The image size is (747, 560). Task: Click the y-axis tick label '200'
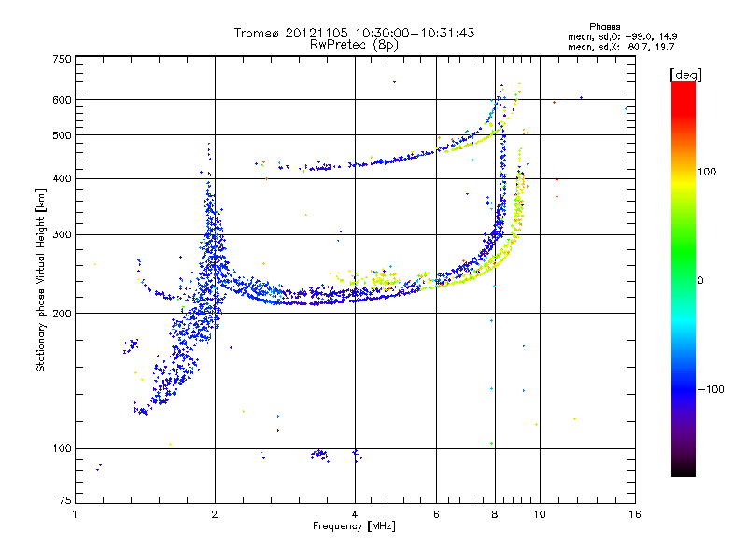pyautogui.click(x=63, y=314)
